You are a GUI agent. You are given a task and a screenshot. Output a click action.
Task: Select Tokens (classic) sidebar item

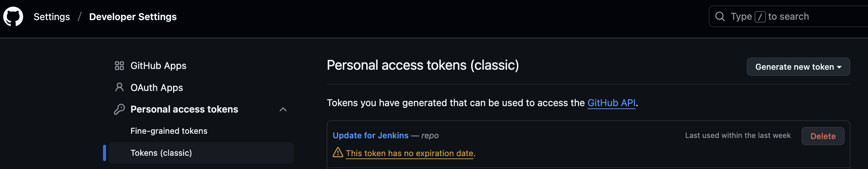point(161,153)
